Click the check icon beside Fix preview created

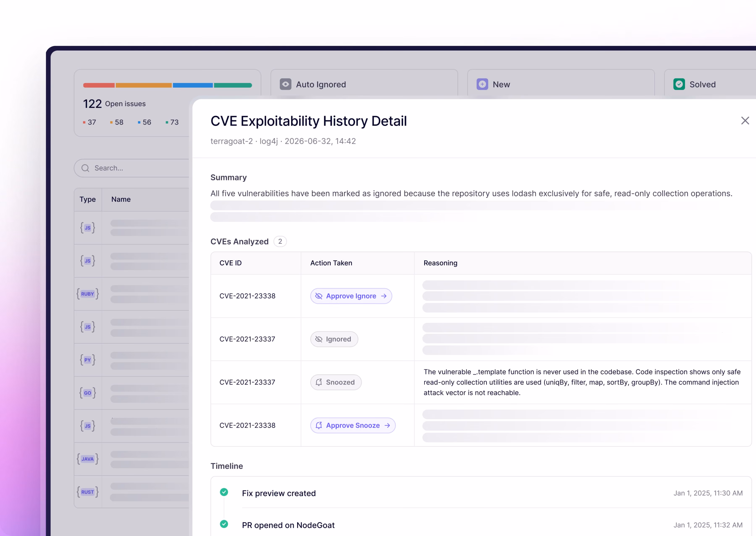click(x=224, y=492)
